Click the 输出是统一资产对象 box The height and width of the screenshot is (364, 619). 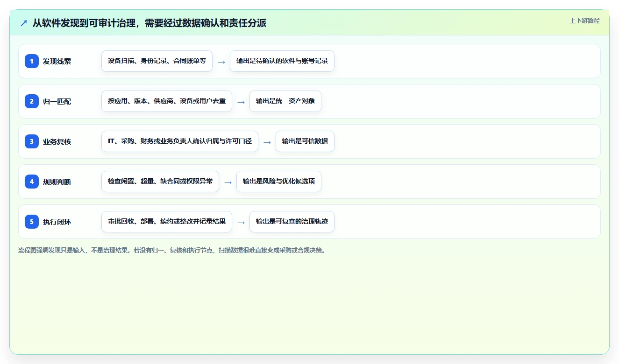285,101
